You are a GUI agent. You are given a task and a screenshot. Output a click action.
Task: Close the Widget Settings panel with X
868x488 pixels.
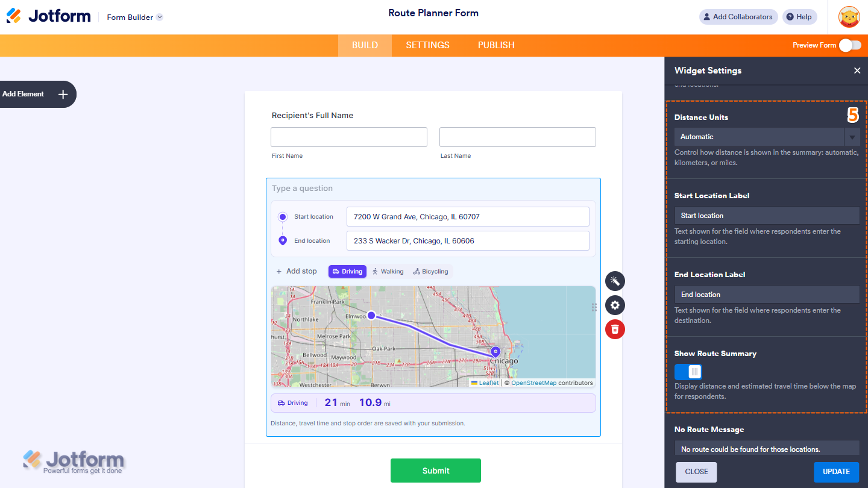857,70
